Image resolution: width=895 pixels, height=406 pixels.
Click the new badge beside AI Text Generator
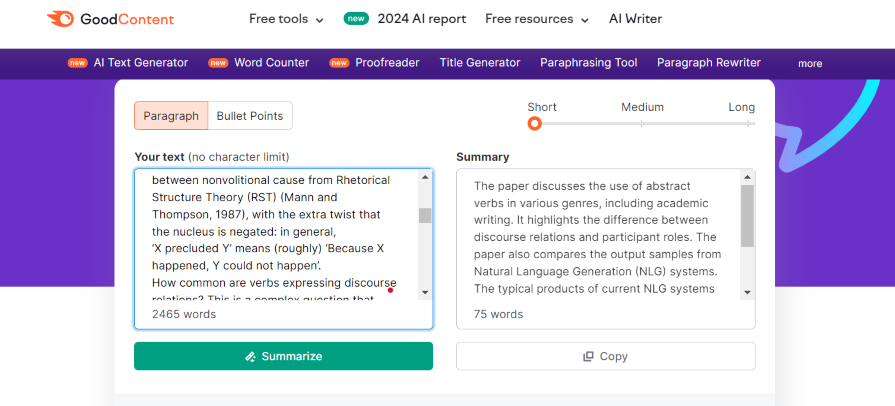coord(77,63)
